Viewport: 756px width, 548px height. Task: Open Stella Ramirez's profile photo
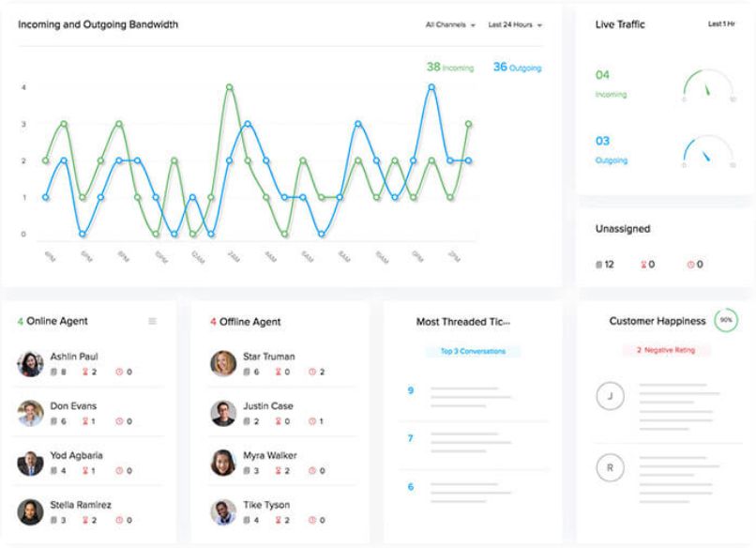30,511
